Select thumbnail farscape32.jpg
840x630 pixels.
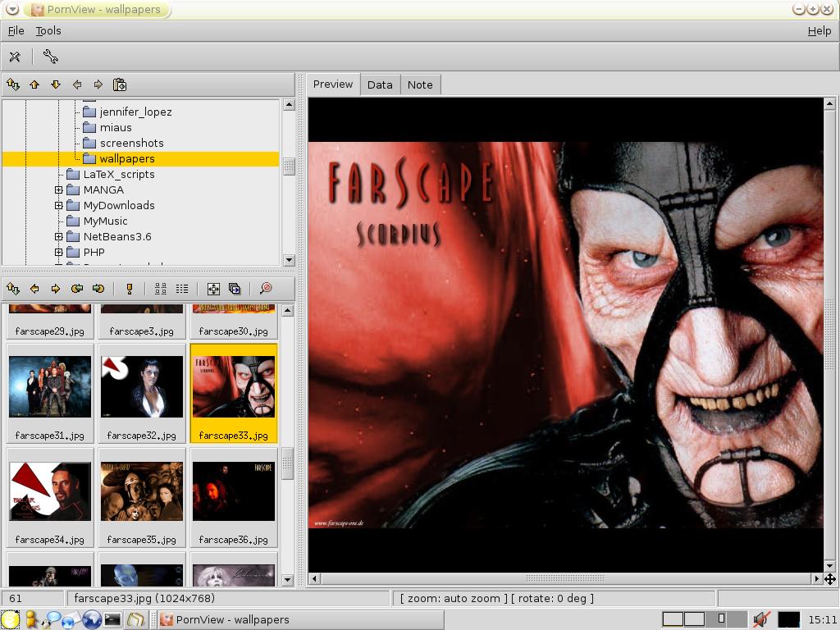click(x=141, y=394)
